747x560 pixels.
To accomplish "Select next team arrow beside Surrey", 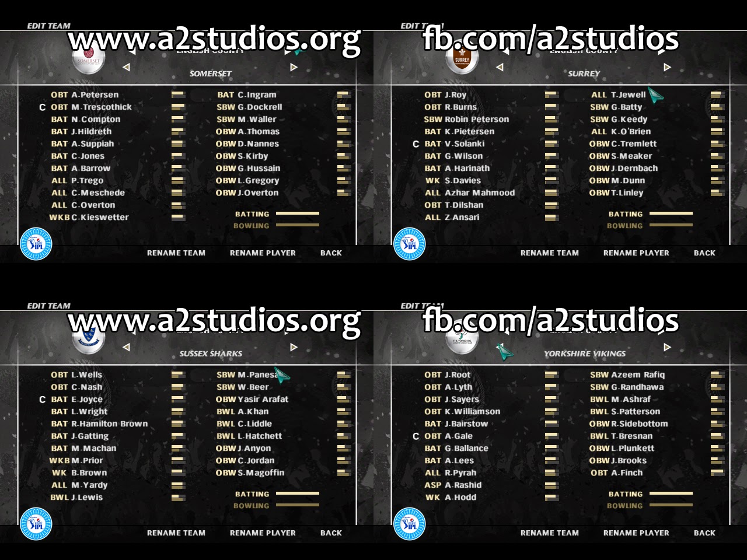I will point(667,67).
